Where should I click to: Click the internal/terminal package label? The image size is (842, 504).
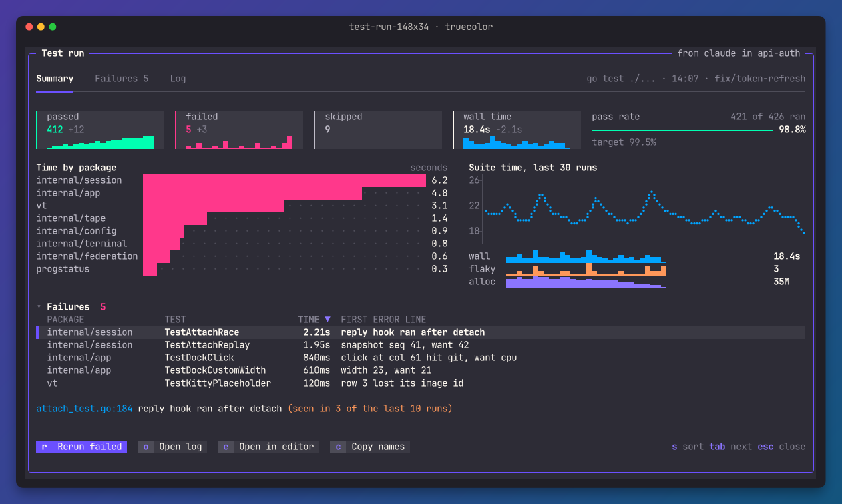click(81, 244)
